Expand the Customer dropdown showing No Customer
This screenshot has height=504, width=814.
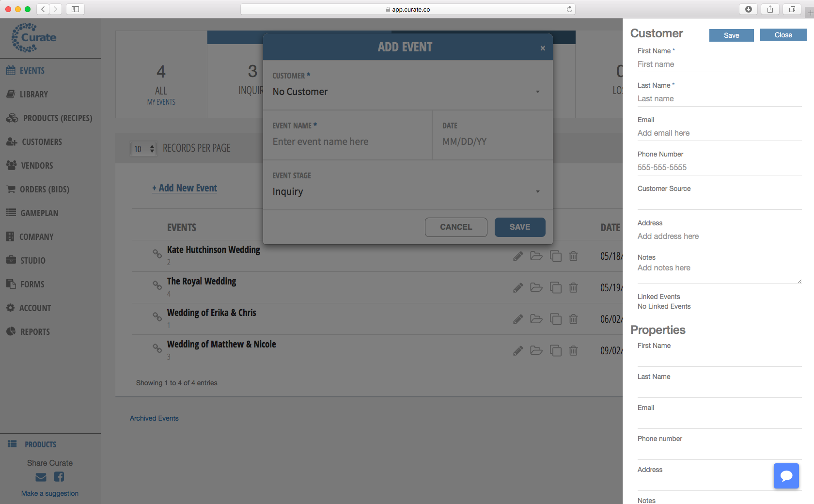pyautogui.click(x=406, y=92)
